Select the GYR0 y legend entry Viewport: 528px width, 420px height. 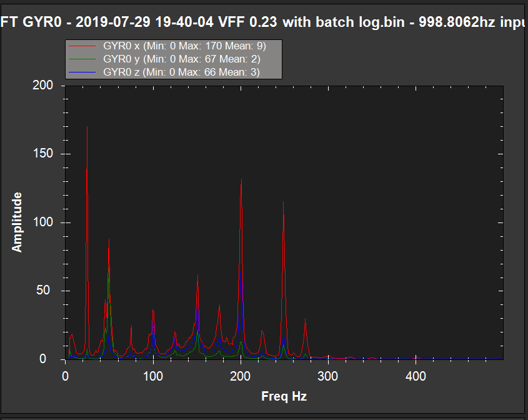coord(181,59)
